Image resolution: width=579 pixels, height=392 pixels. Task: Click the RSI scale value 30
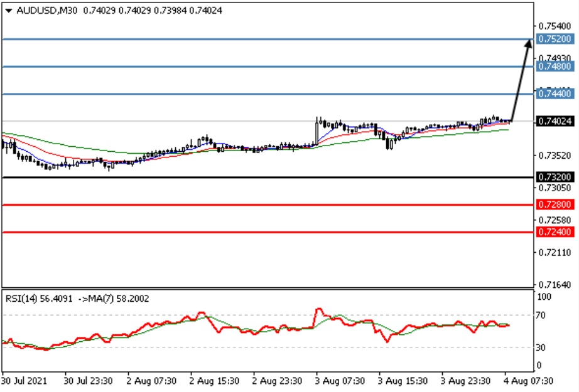coord(541,347)
